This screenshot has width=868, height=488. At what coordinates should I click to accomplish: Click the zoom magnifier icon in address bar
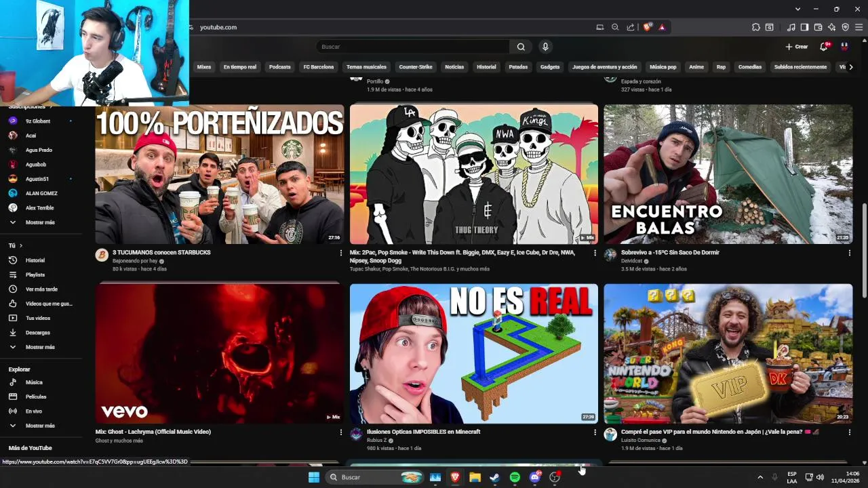point(615,27)
